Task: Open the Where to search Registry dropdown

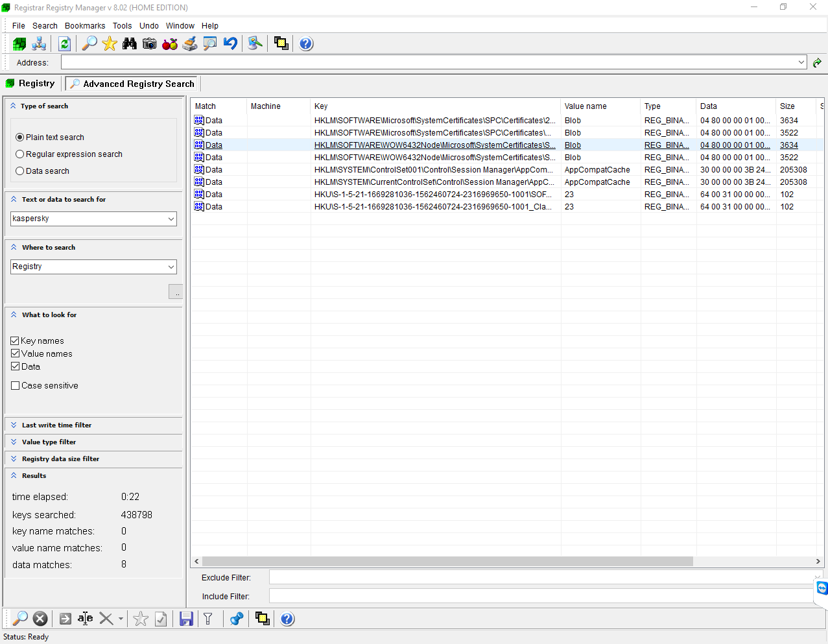Action: pos(171,267)
